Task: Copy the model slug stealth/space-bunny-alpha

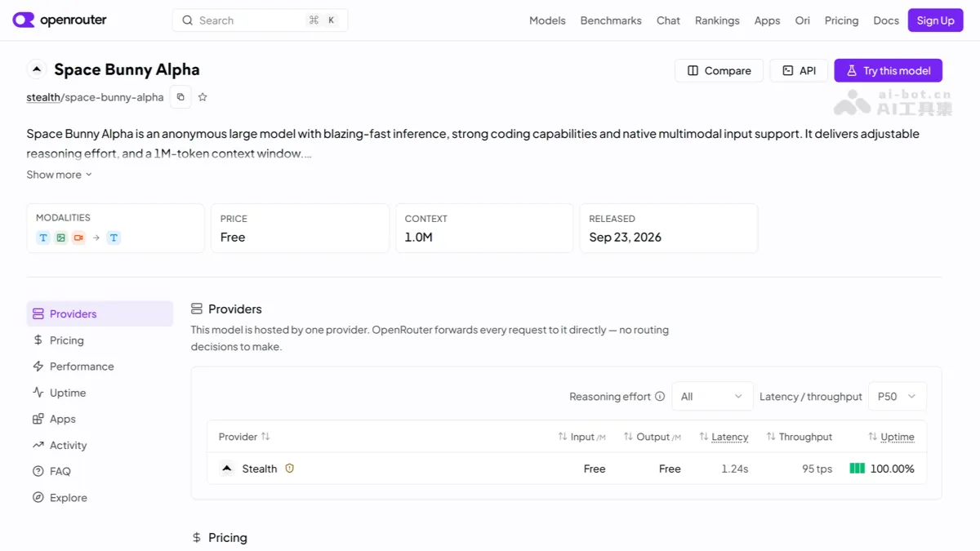Action: point(180,97)
